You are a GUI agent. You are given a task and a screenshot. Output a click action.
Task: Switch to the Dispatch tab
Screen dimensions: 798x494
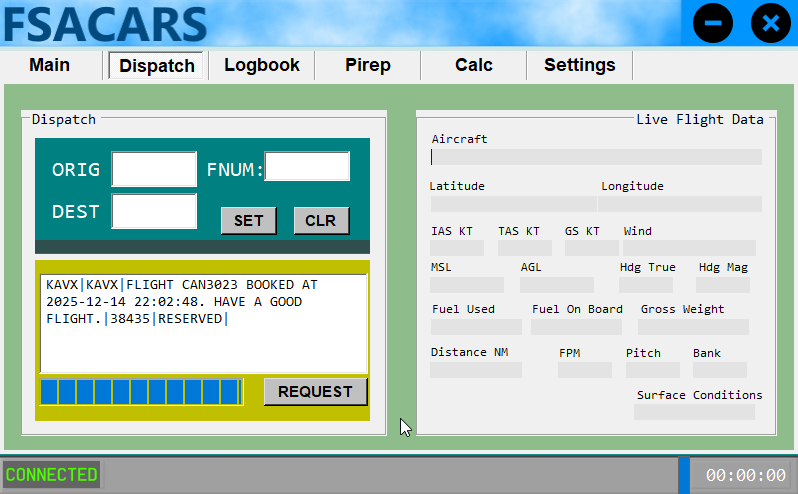[x=157, y=66]
